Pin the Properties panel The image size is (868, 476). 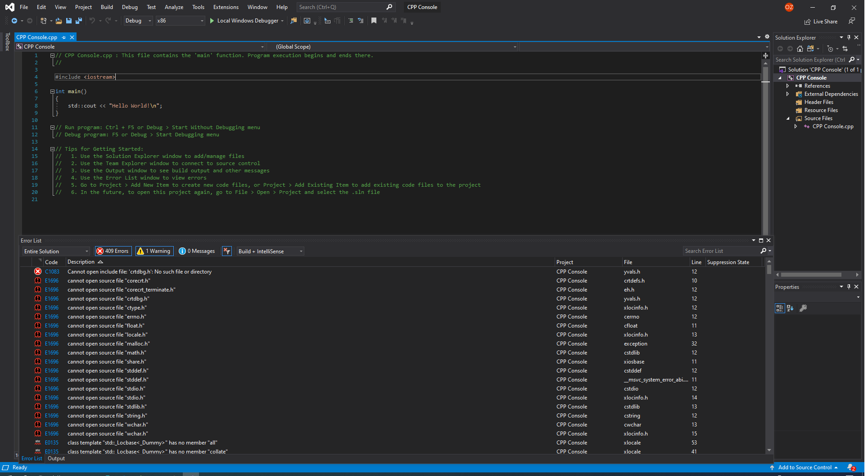(x=849, y=287)
